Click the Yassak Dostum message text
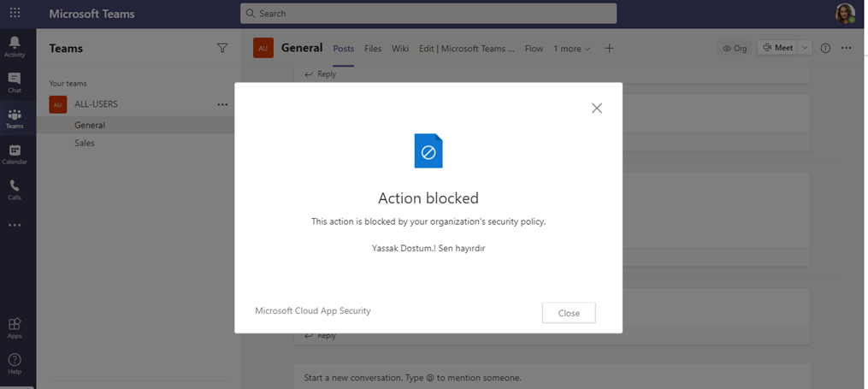868x389 pixels. coord(428,249)
